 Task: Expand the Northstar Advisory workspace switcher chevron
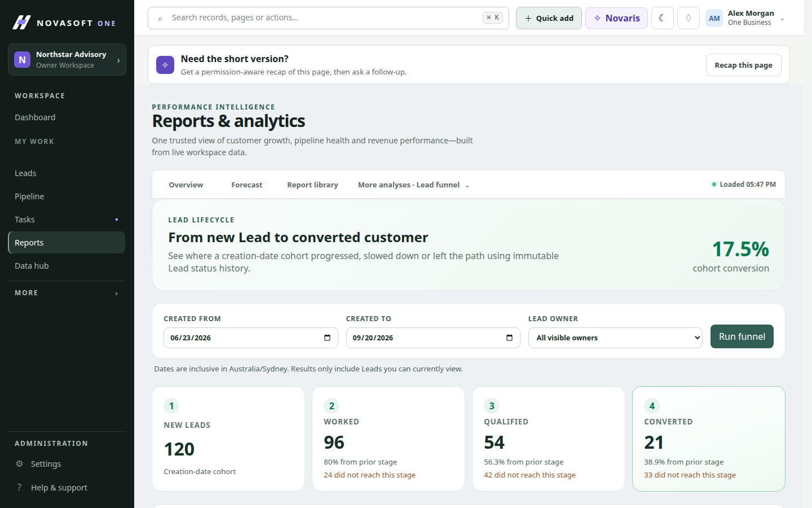[x=118, y=60]
